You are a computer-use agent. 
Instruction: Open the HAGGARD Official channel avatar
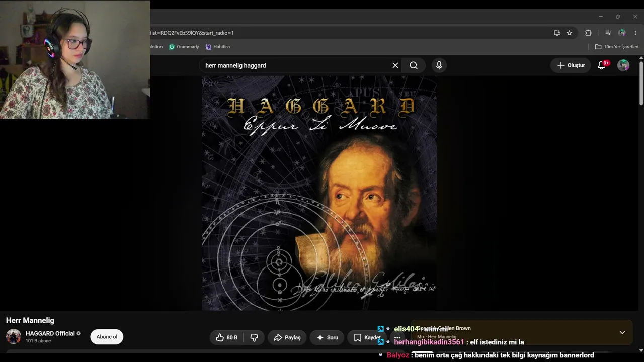coord(14,336)
